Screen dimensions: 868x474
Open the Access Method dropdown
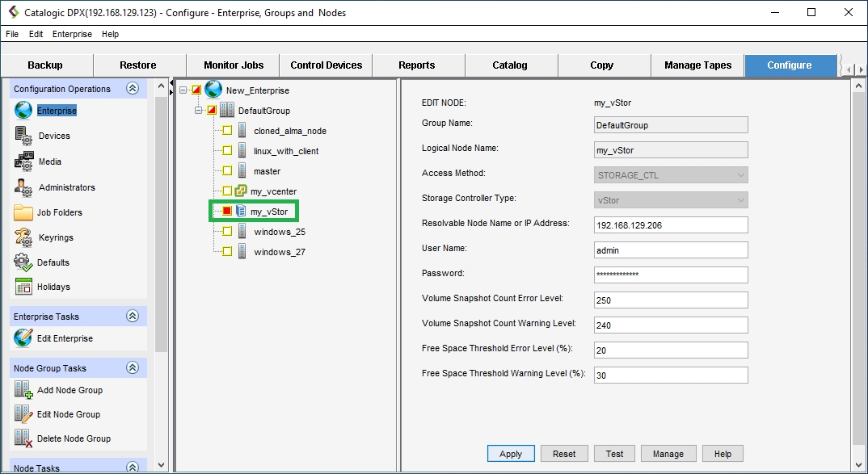[x=671, y=175]
